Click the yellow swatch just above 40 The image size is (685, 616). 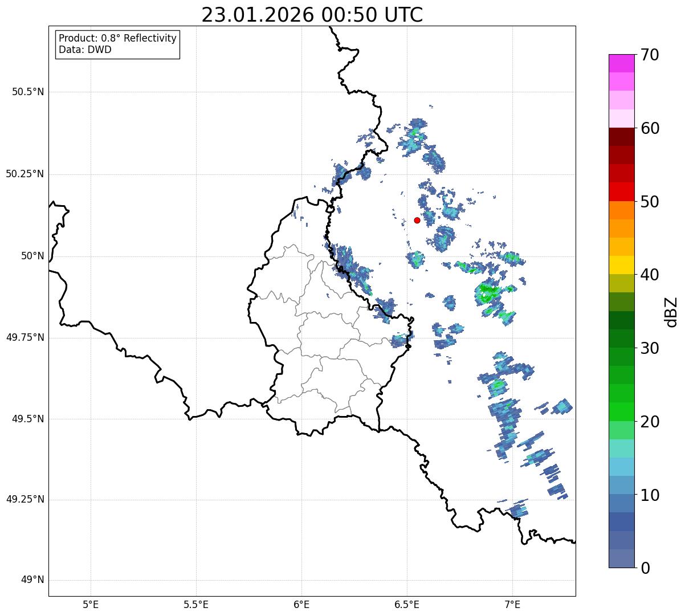point(621,265)
